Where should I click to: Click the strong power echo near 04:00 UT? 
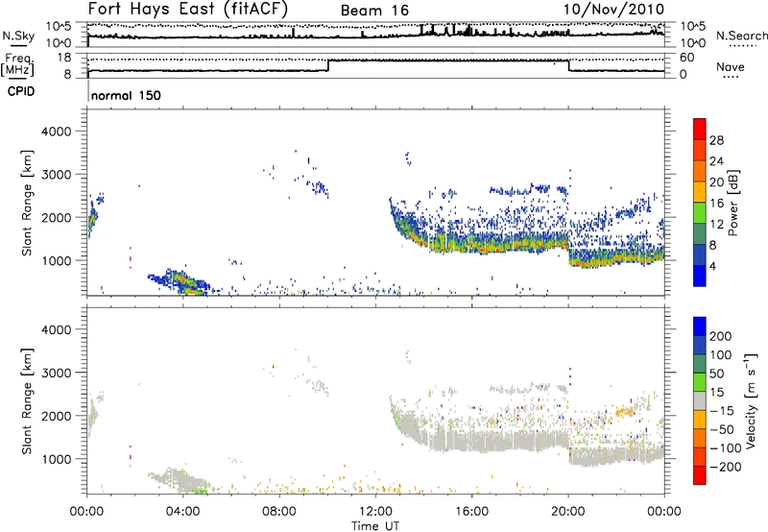coord(184,283)
